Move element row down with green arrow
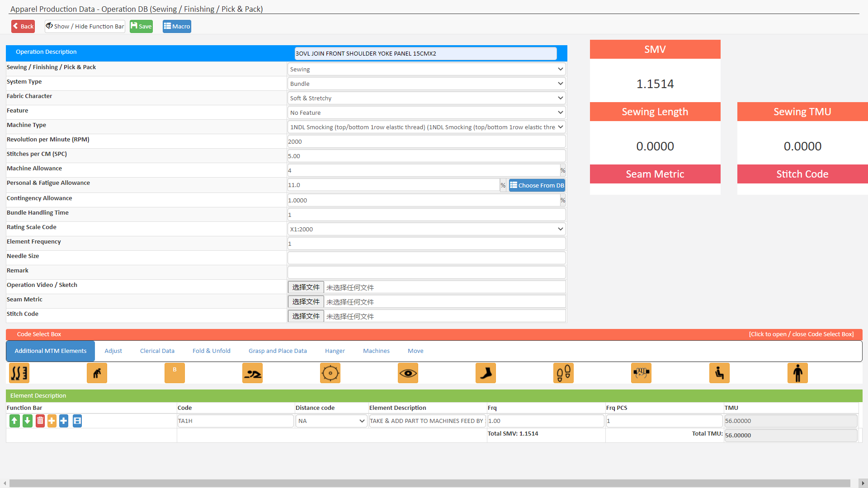 [28, 421]
